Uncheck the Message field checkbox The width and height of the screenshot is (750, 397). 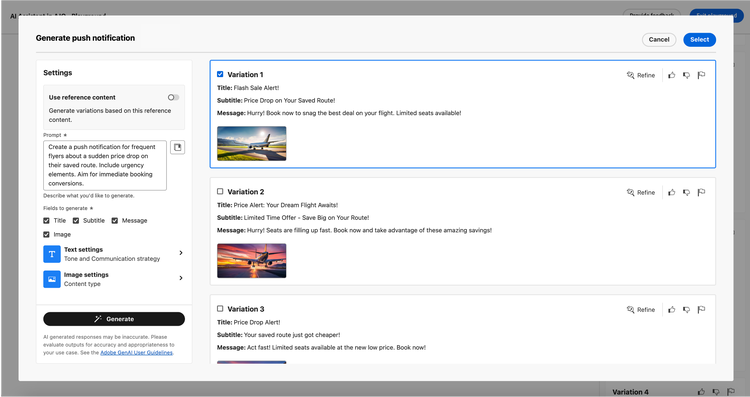pos(115,221)
